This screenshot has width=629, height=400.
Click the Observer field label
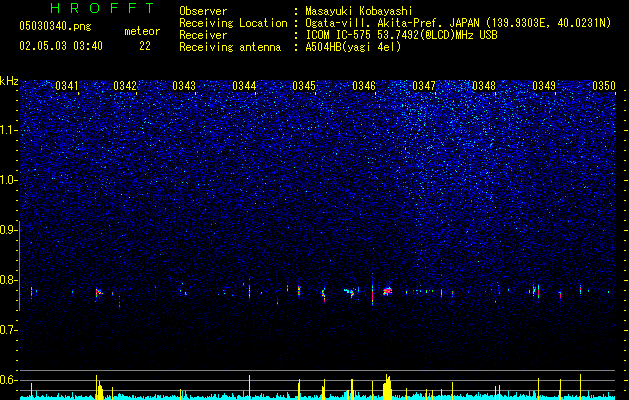[203, 11]
